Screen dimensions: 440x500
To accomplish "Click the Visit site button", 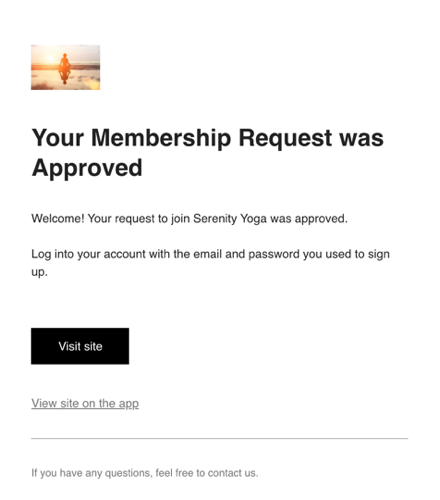I will pos(80,346).
